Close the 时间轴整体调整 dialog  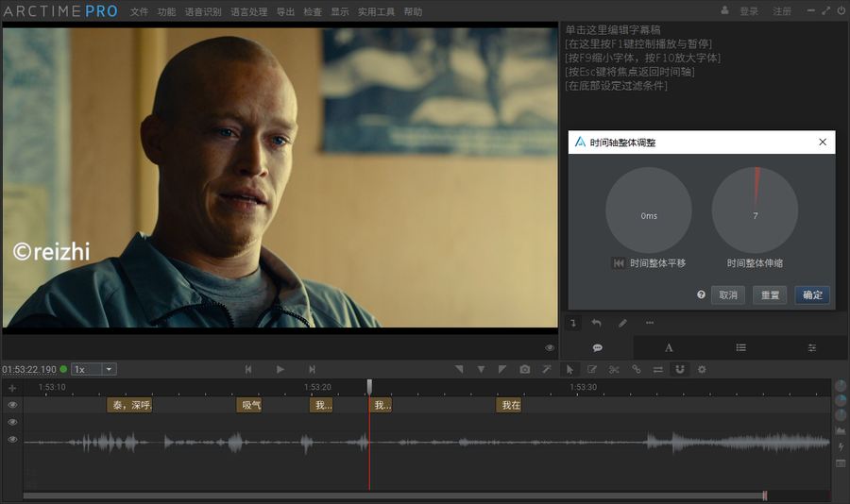click(x=823, y=142)
